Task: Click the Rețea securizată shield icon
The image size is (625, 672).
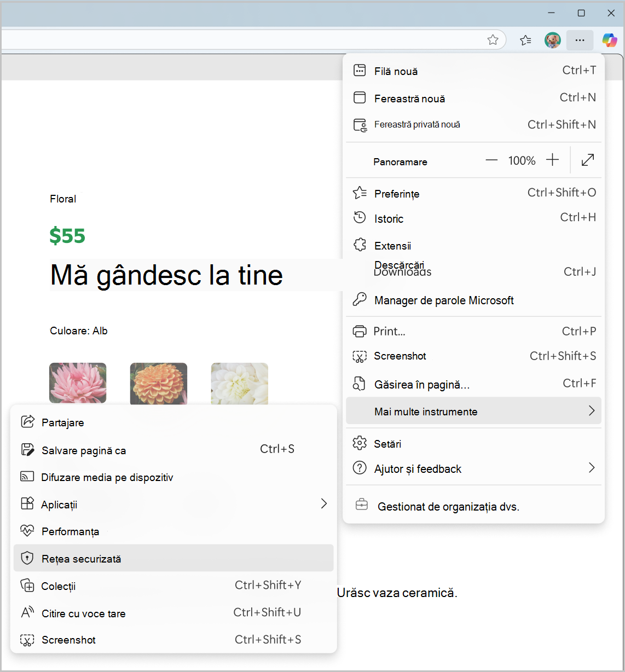Action: 27,558
